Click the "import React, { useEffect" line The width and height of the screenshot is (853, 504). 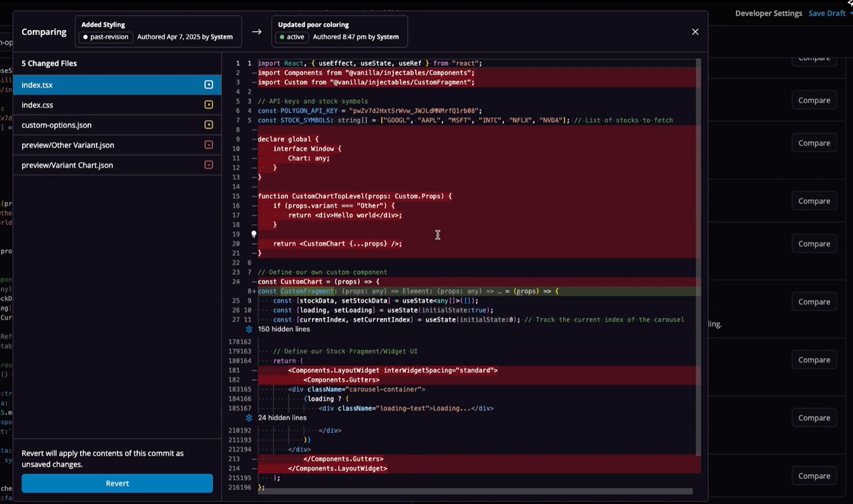tap(370, 63)
